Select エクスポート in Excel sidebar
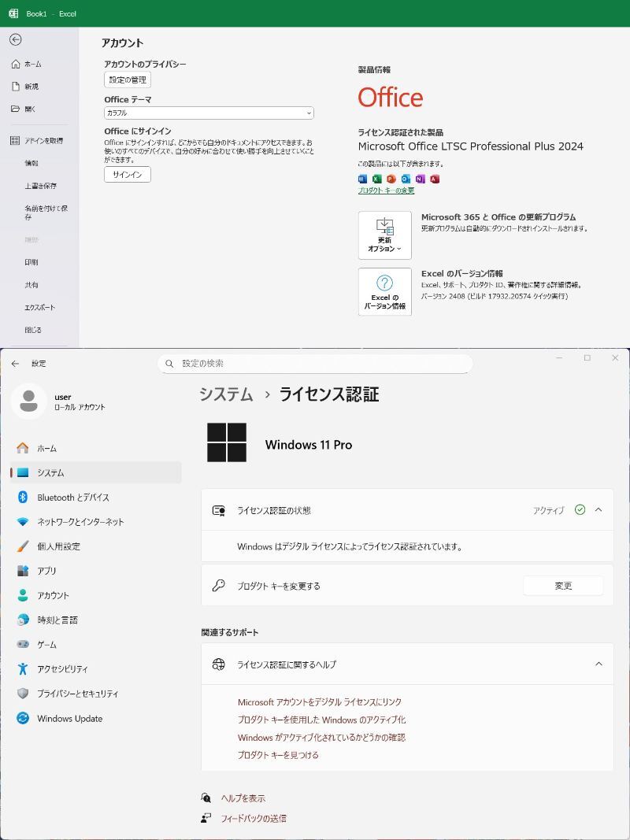This screenshot has width=630, height=840. [x=39, y=308]
